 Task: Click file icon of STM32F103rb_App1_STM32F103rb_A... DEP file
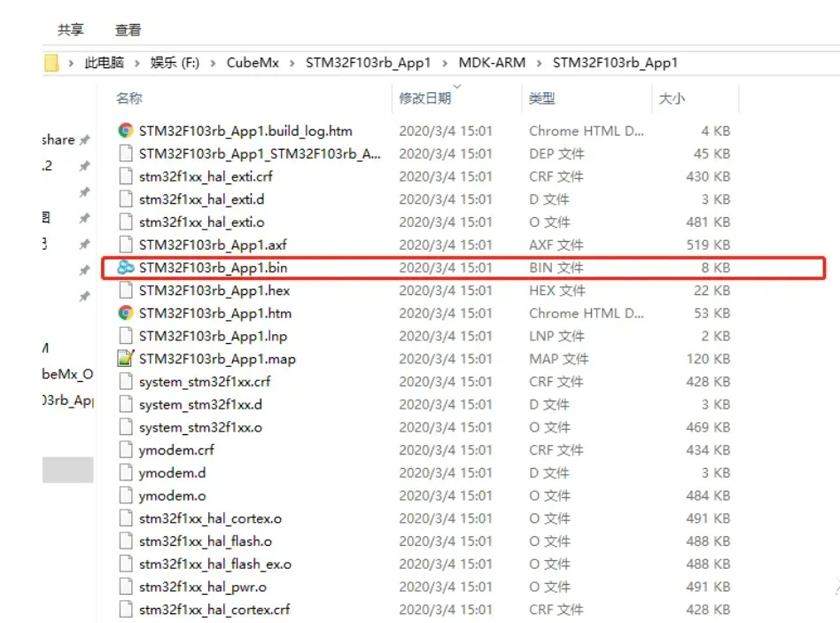click(x=125, y=153)
